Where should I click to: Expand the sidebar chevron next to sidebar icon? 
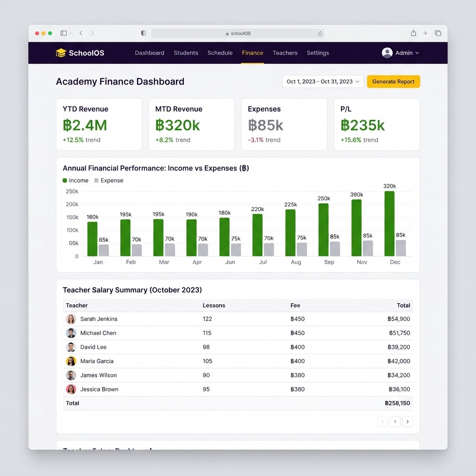click(71, 33)
